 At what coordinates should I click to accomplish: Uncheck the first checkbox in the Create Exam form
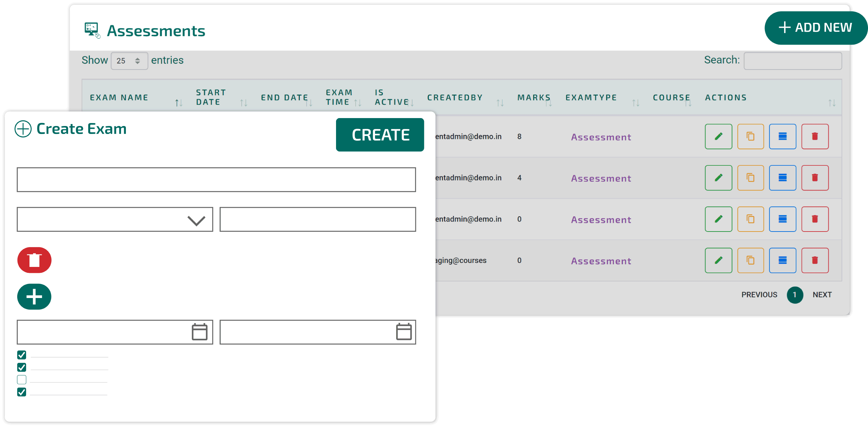[21, 355]
